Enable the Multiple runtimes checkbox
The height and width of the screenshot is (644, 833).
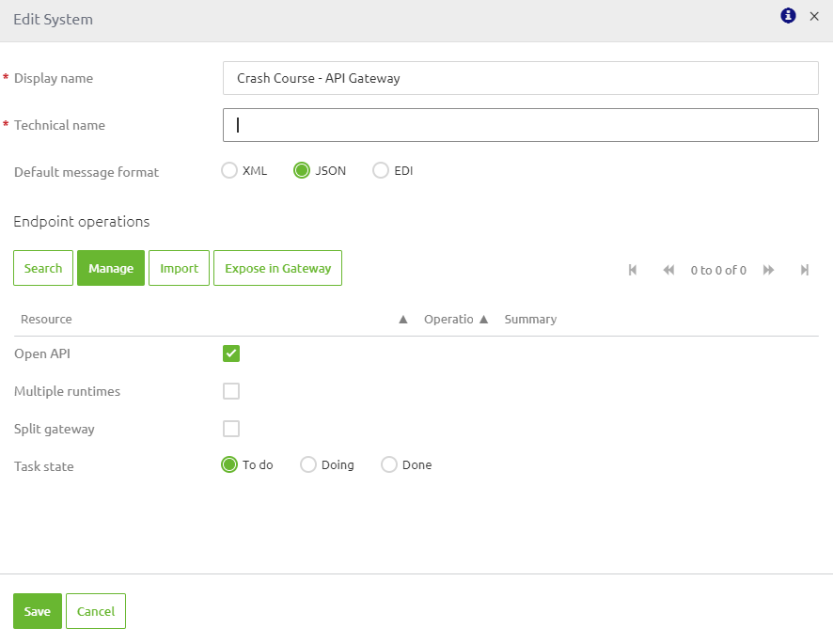(x=230, y=391)
